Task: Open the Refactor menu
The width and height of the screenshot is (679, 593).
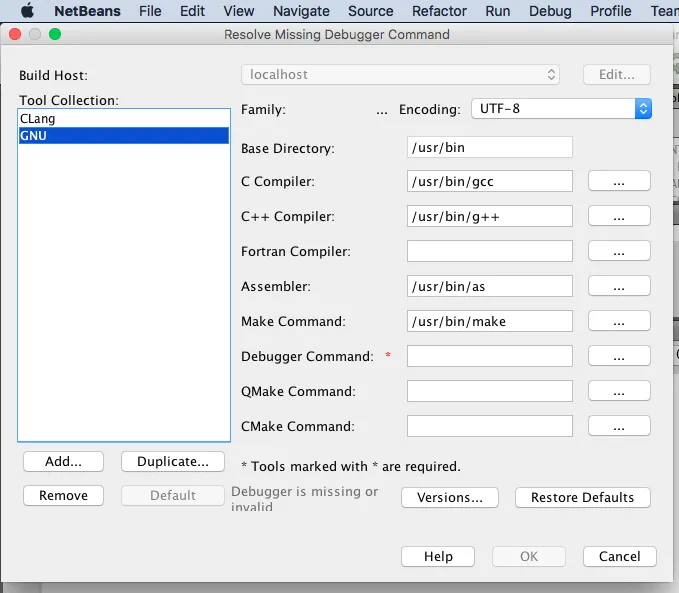Action: coord(439,11)
